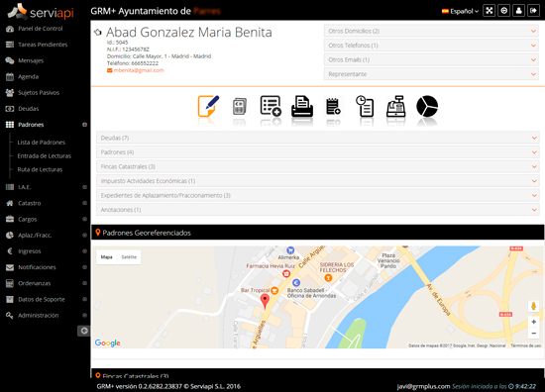The image size is (545, 392).
Task: Click the printer icon in toolbar
Action: [x=302, y=106]
